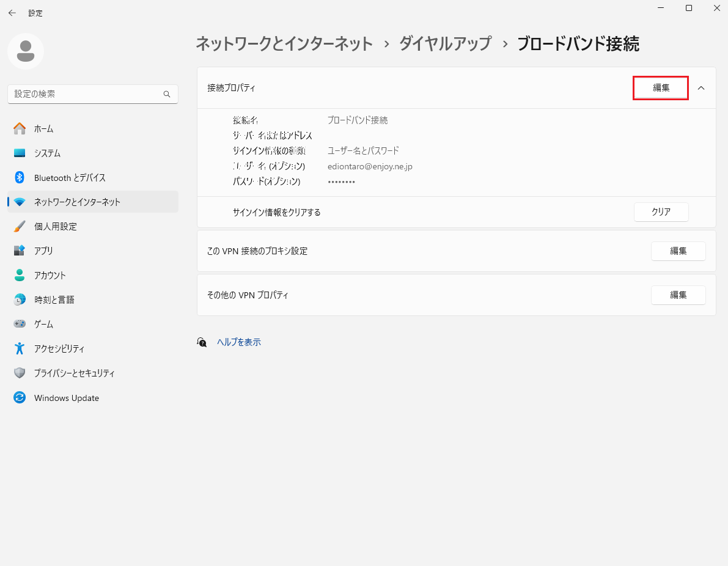
Task: Open アクセシビリティ settings icon
Action: tap(20, 348)
